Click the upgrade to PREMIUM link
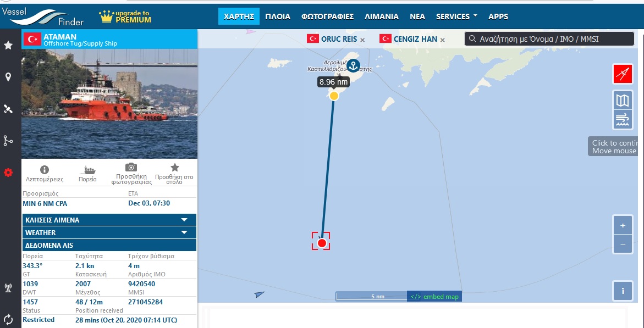Image resolution: width=644 pixels, height=328 pixels. pyautogui.click(x=125, y=16)
